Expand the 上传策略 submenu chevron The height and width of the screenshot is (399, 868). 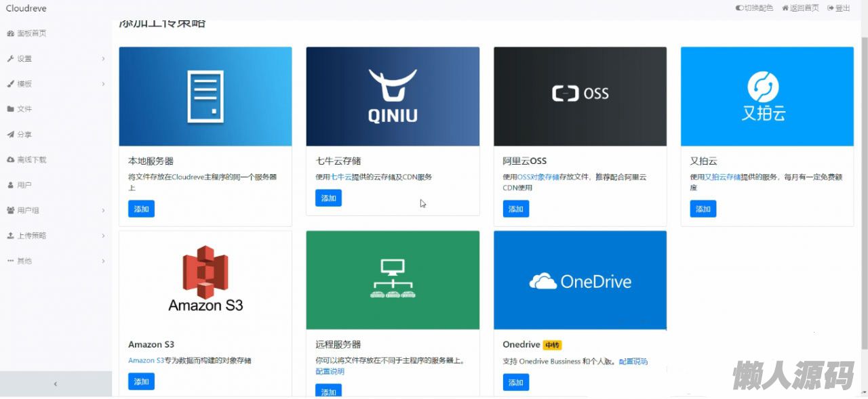coord(103,236)
